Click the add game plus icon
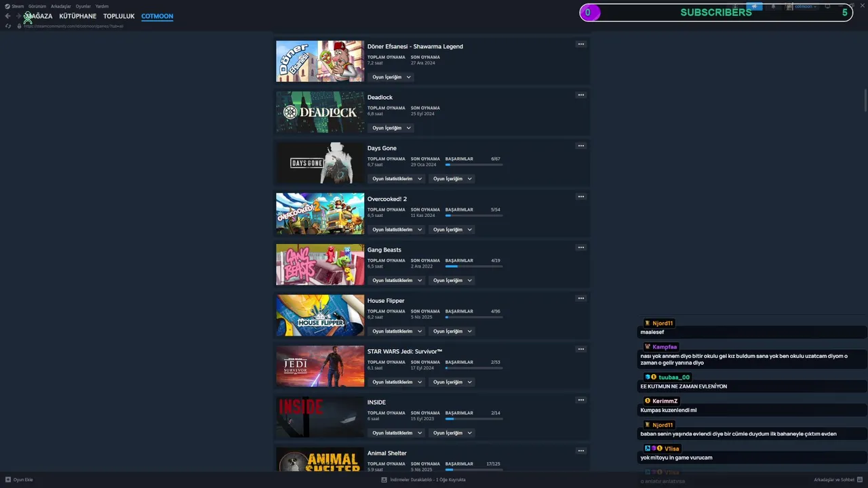This screenshot has height=488, width=868. [x=7, y=480]
